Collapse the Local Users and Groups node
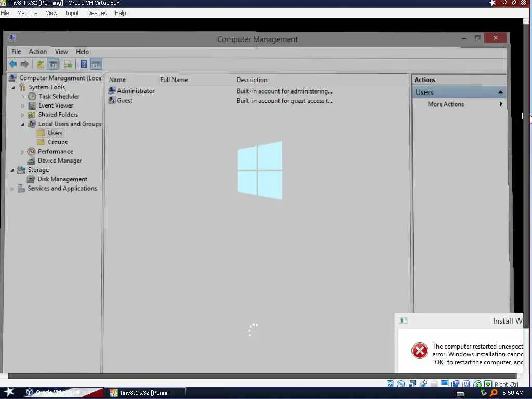Image resolution: width=532 pixels, height=399 pixels. coord(22,124)
